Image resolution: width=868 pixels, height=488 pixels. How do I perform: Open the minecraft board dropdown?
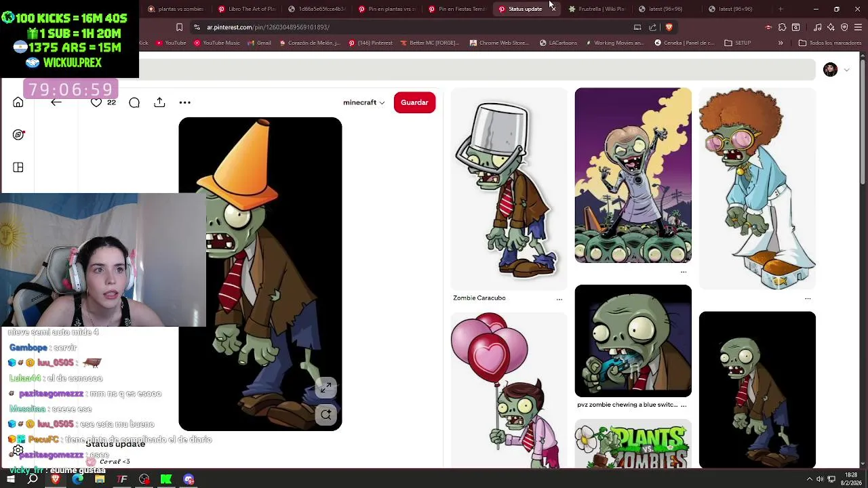[363, 102]
